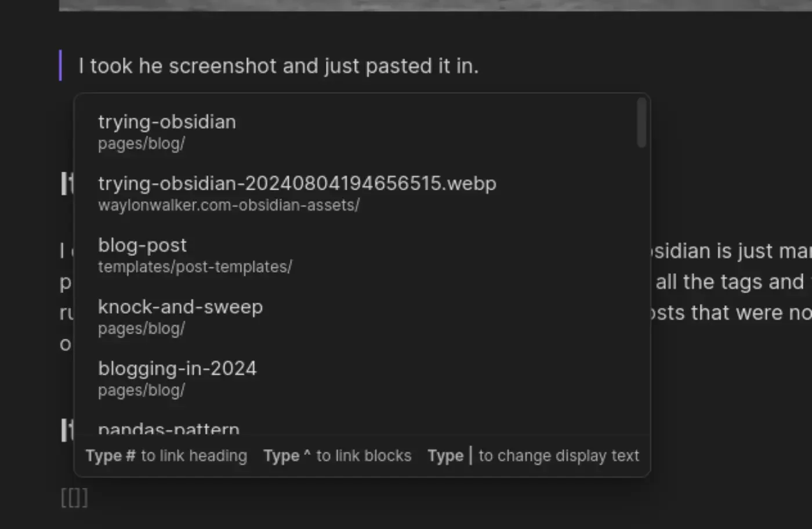Choose the trying-obsidian-20240804194656515.webp file suggestion
The image size is (812, 529).
click(297, 184)
